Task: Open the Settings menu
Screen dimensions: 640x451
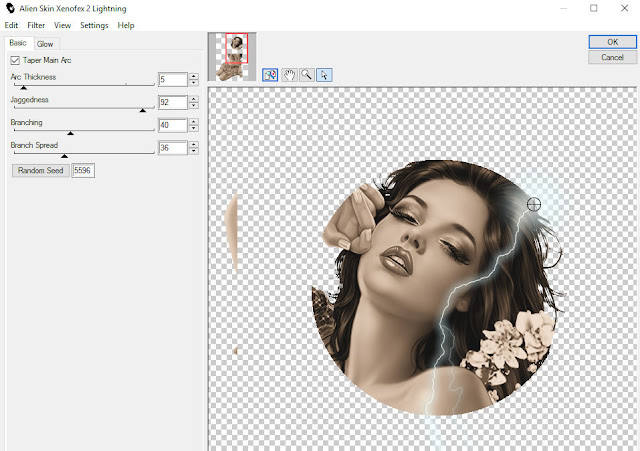Action: (94, 25)
